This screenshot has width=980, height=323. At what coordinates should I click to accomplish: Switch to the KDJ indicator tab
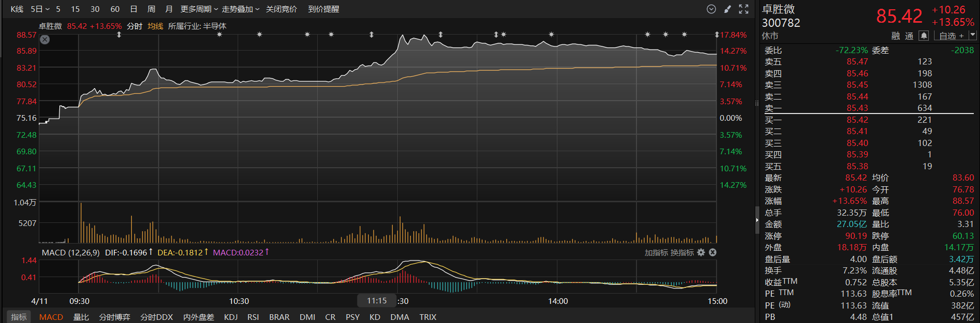pos(231,317)
